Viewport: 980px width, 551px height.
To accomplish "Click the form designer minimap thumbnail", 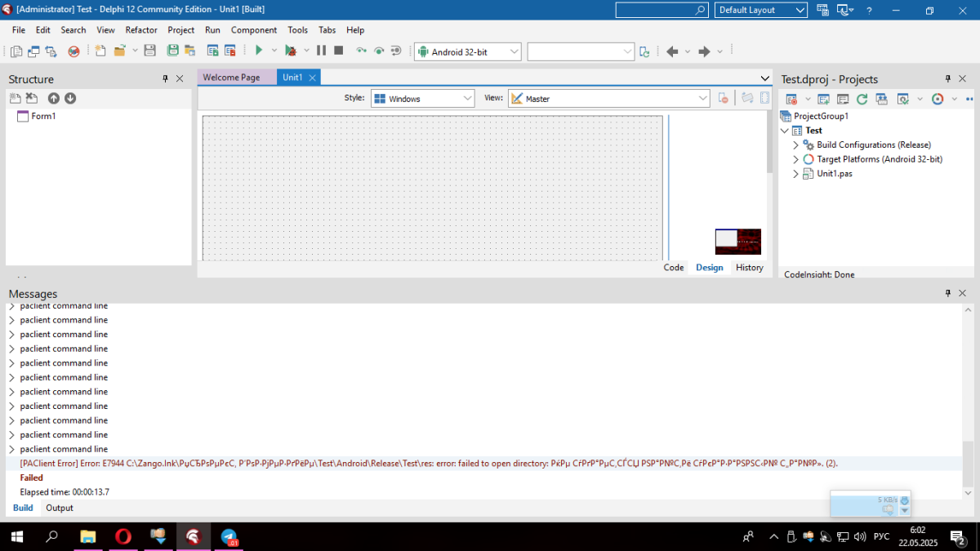I will tap(738, 242).
